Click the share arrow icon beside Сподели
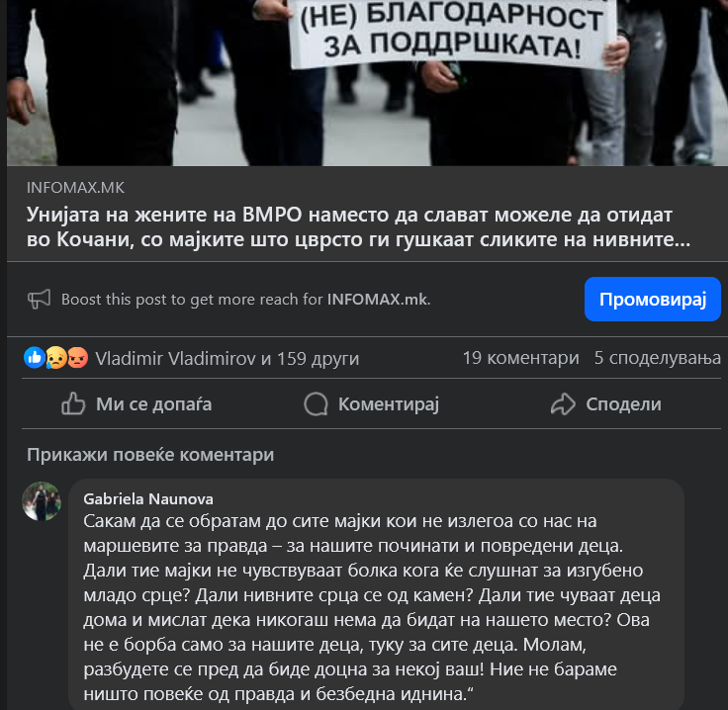 click(563, 403)
